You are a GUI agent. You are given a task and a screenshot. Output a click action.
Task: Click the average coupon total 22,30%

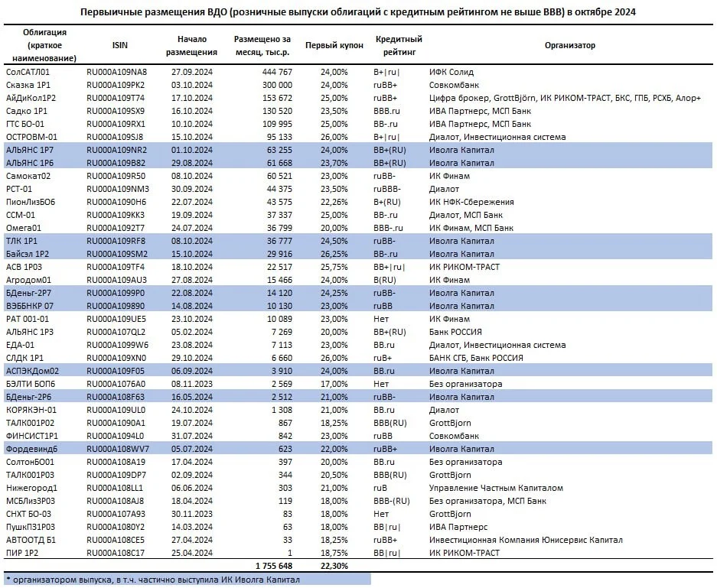pyautogui.click(x=334, y=566)
